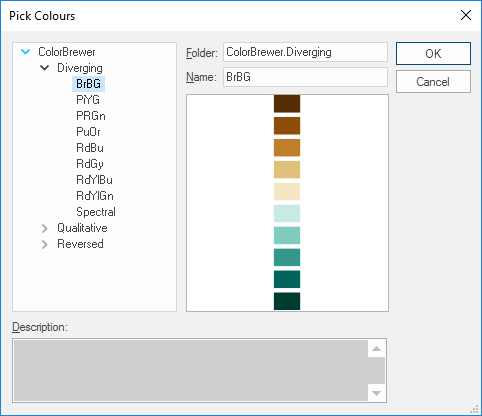482x416 pixels.
Task: Click the Description scrollbar down arrow
Action: coord(376,393)
